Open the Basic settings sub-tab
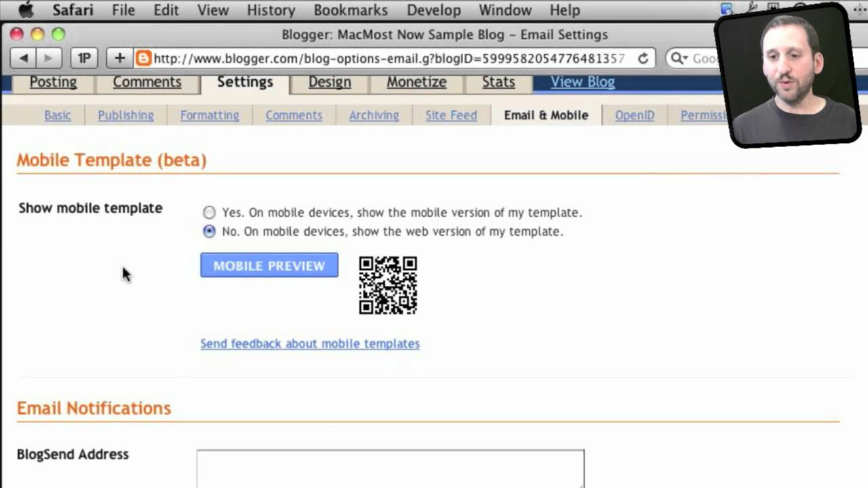 click(x=58, y=115)
